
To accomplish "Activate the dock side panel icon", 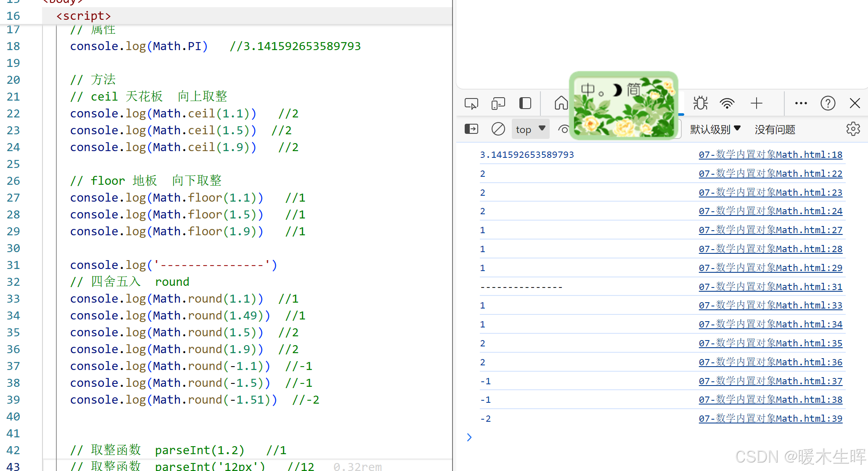I will click(x=525, y=103).
